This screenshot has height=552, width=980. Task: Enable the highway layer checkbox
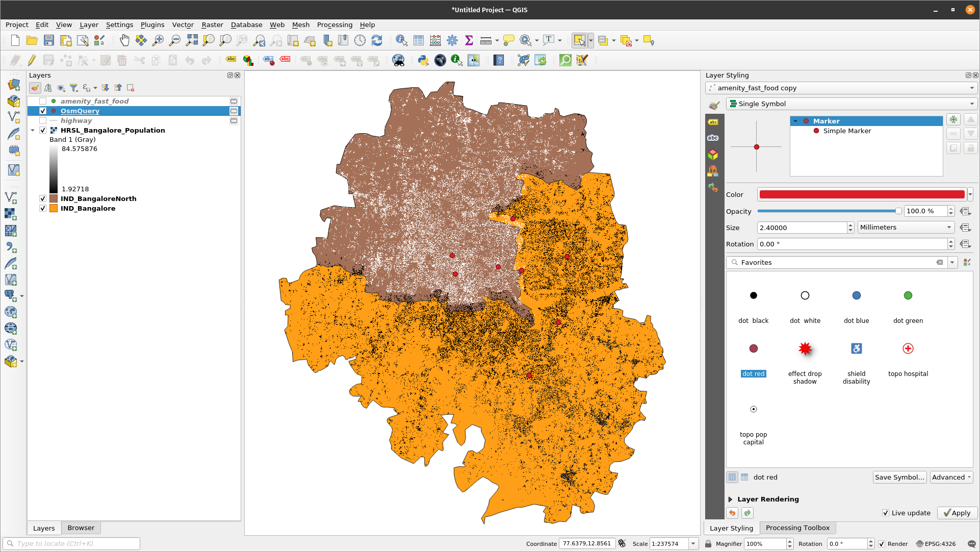point(43,120)
